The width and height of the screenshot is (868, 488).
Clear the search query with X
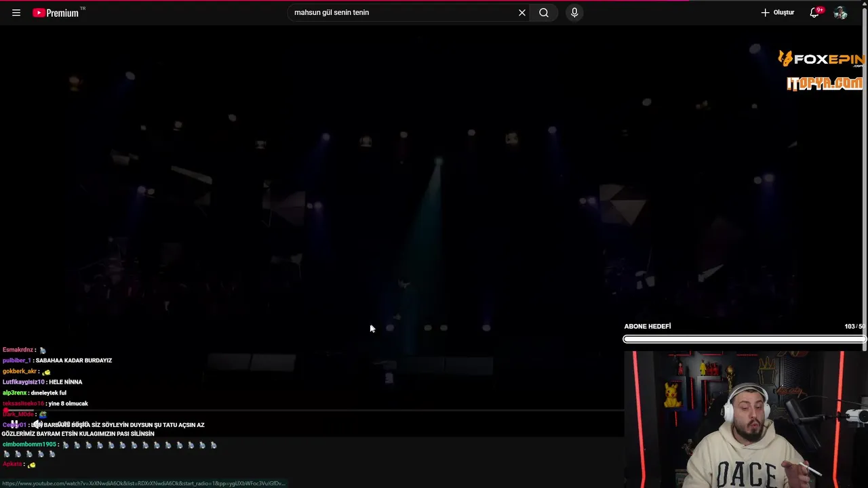pos(522,13)
